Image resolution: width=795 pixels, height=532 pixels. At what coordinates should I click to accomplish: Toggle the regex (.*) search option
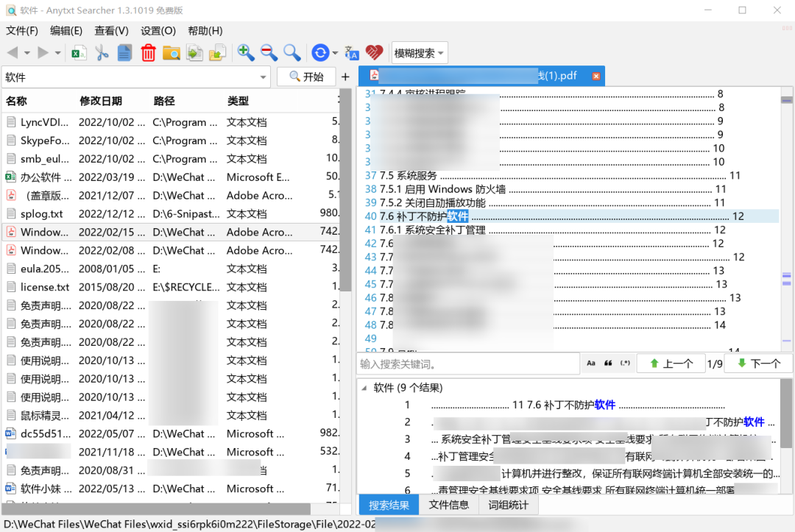626,363
